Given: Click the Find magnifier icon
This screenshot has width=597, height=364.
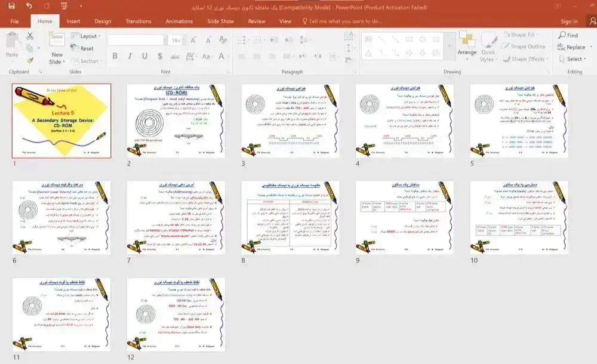Looking at the screenshot, I should click(x=568, y=35).
